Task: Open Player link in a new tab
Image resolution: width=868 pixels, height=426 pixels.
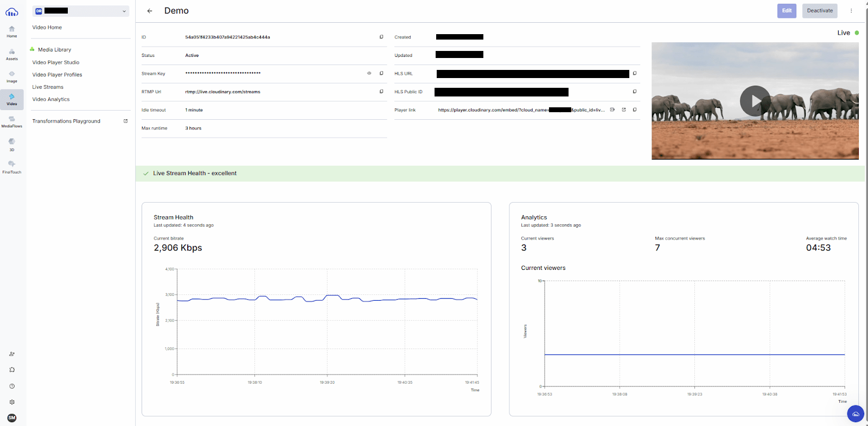Action: pos(623,110)
